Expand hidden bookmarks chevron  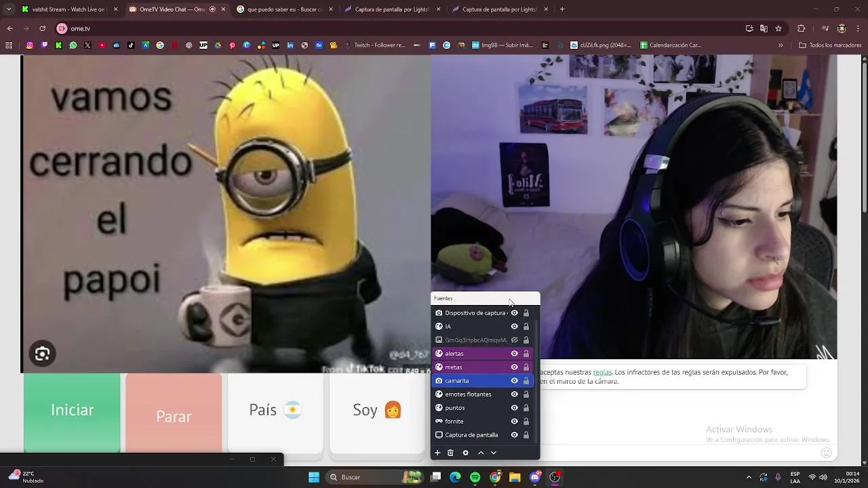781,45
